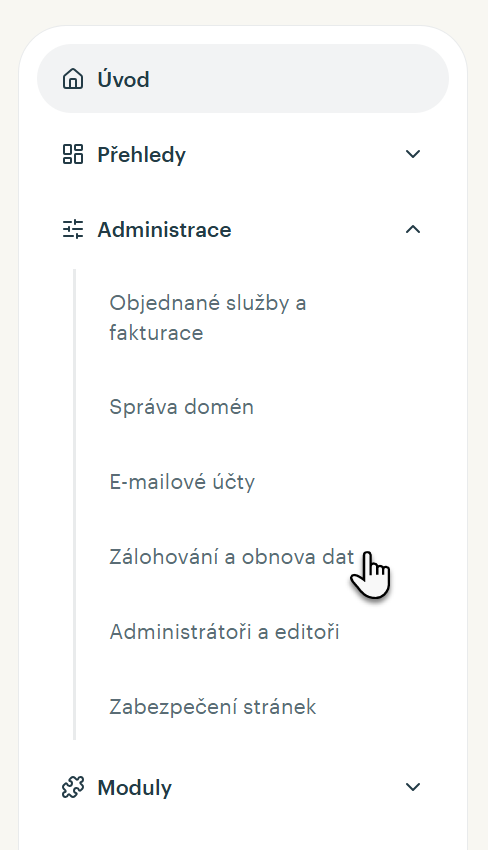Click the Přehledy dashboard grid icon
The height and width of the screenshot is (850, 488).
pyautogui.click(x=73, y=154)
